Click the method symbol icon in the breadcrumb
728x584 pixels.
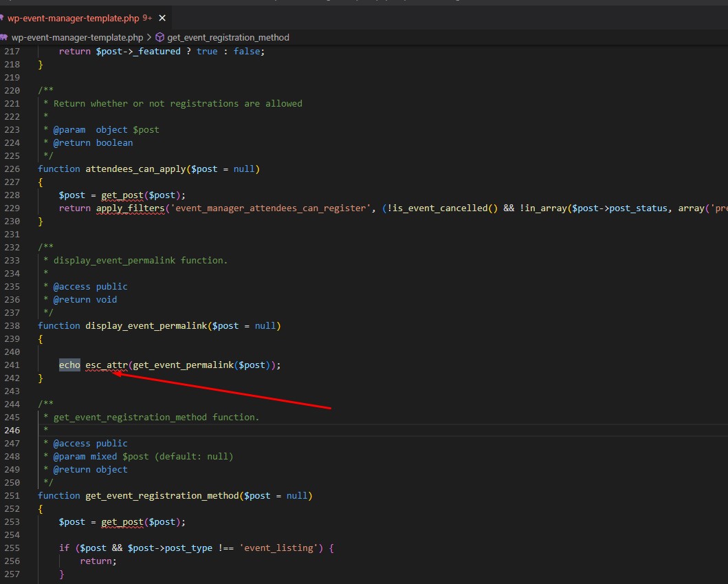point(159,37)
